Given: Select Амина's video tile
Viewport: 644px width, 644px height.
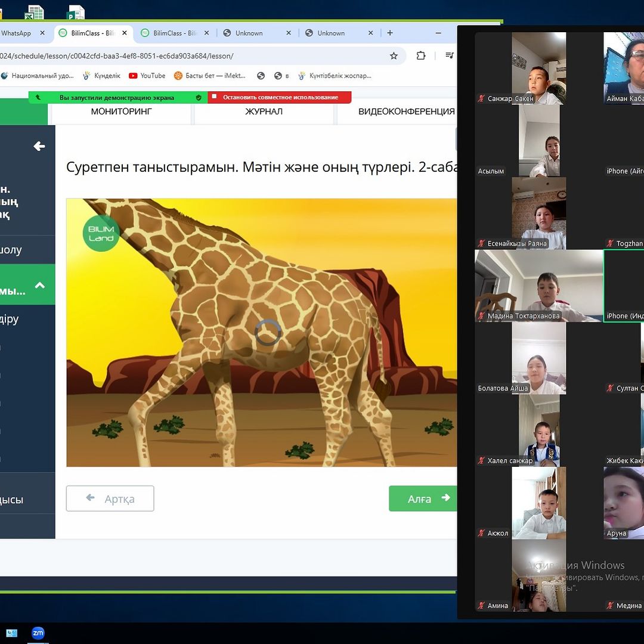Looking at the screenshot, I should click(x=538, y=575).
